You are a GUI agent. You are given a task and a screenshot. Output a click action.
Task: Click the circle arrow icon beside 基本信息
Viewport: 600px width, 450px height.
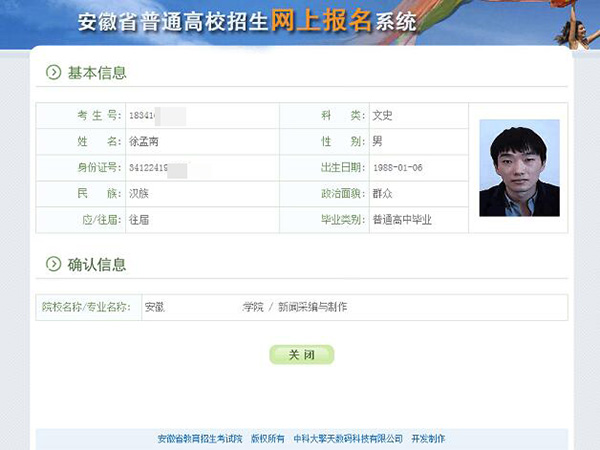54,72
